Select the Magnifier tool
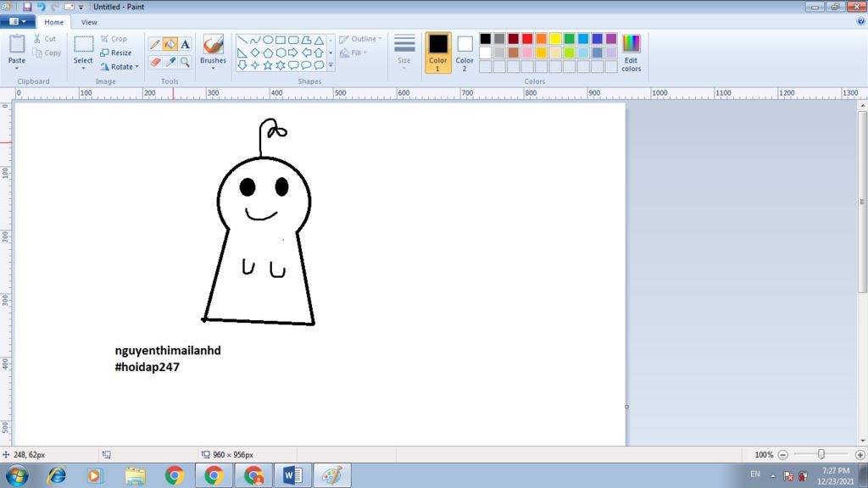This screenshot has width=868, height=488. pyautogui.click(x=185, y=61)
